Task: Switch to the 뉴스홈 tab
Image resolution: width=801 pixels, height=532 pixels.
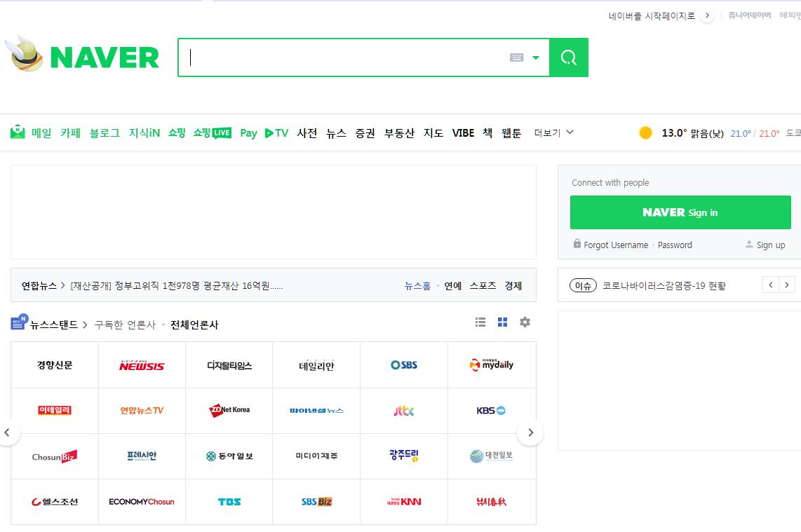Action: click(417, 286)
